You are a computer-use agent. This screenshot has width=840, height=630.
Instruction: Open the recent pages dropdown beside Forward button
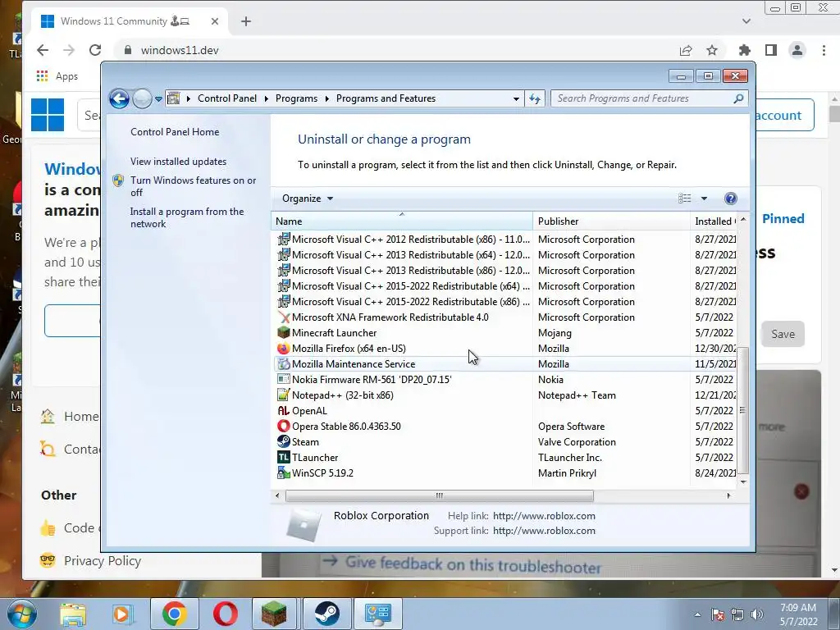[x=158, y=98]
